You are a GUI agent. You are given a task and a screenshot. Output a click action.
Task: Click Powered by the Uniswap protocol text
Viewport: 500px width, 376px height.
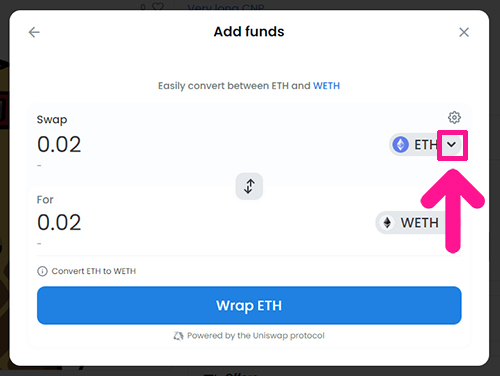[x=256, y=335]
